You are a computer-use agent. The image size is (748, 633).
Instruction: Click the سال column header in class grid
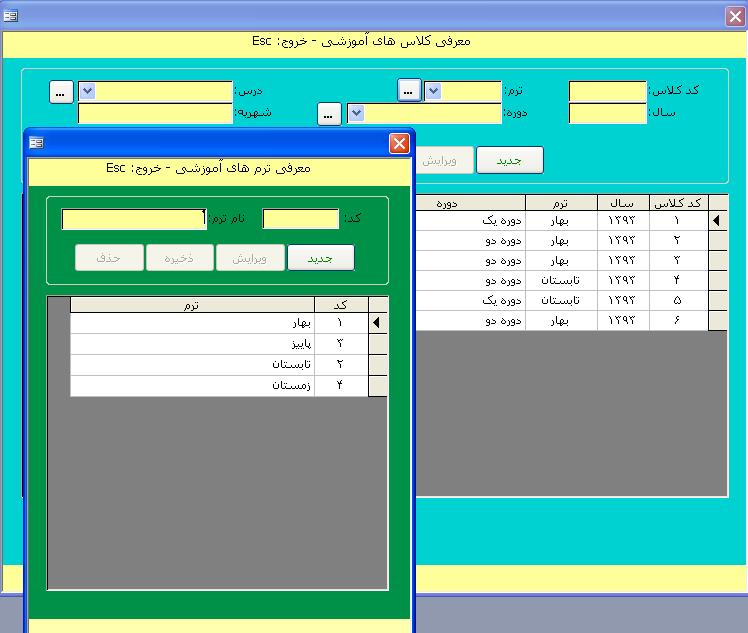[x=623, y=203]
